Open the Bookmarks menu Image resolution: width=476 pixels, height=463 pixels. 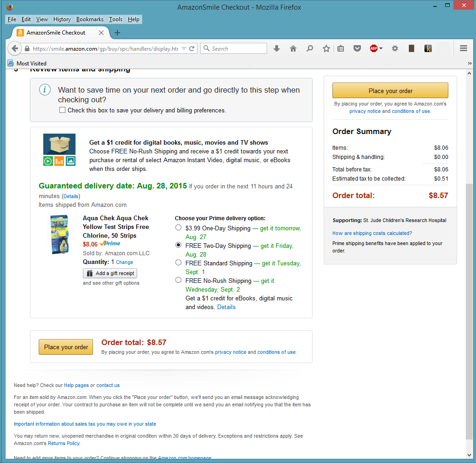[x=90, y=19]
